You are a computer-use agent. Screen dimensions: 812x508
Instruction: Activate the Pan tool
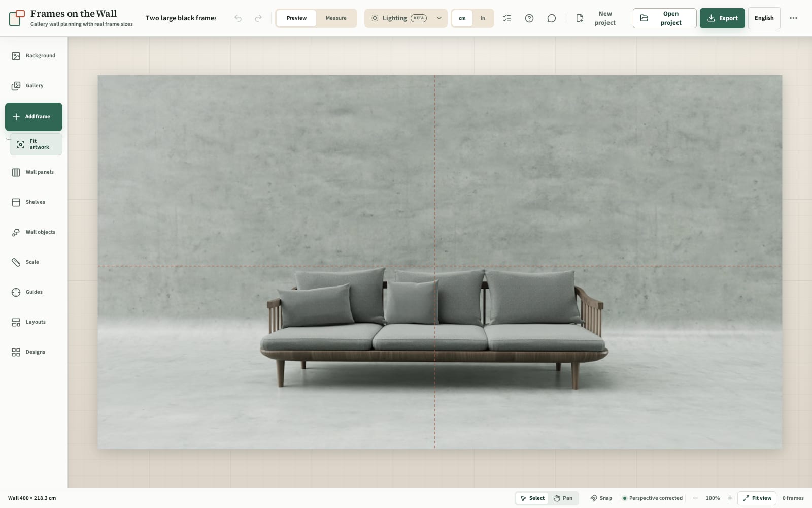click(x=563, y=498)
